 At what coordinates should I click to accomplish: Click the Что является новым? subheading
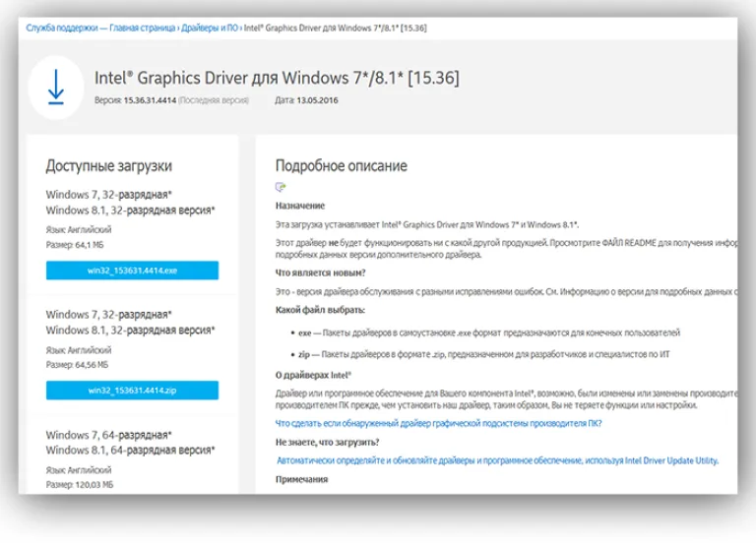tap(320, 272)
